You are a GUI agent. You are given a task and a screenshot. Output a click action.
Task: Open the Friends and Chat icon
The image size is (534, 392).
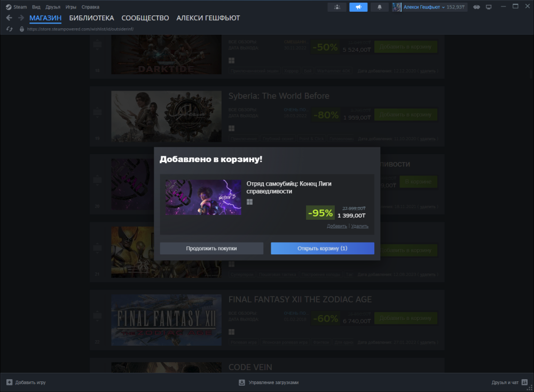pos(525,382)
